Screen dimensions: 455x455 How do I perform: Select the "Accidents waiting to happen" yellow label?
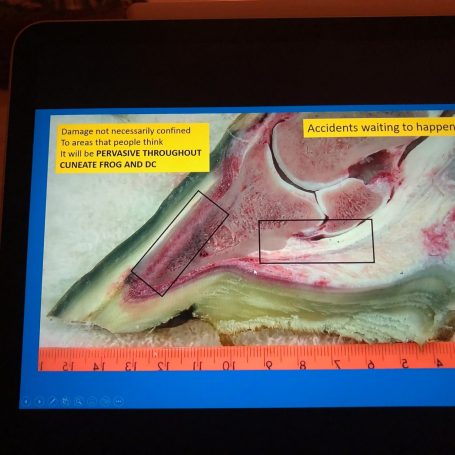[379, 128]
